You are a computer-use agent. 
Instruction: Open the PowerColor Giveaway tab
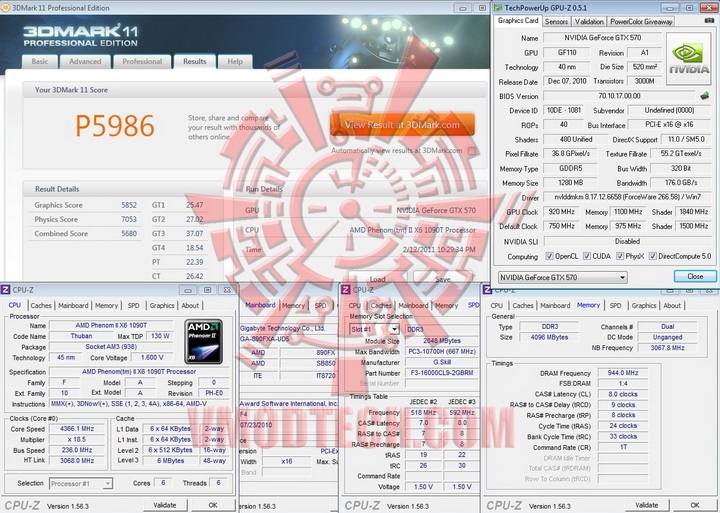click(641, 22)
